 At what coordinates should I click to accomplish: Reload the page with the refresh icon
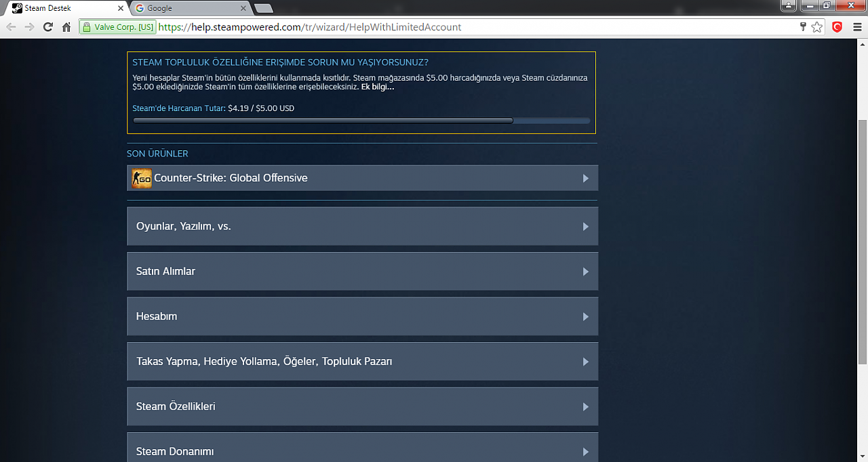click(x=47, y=27)
